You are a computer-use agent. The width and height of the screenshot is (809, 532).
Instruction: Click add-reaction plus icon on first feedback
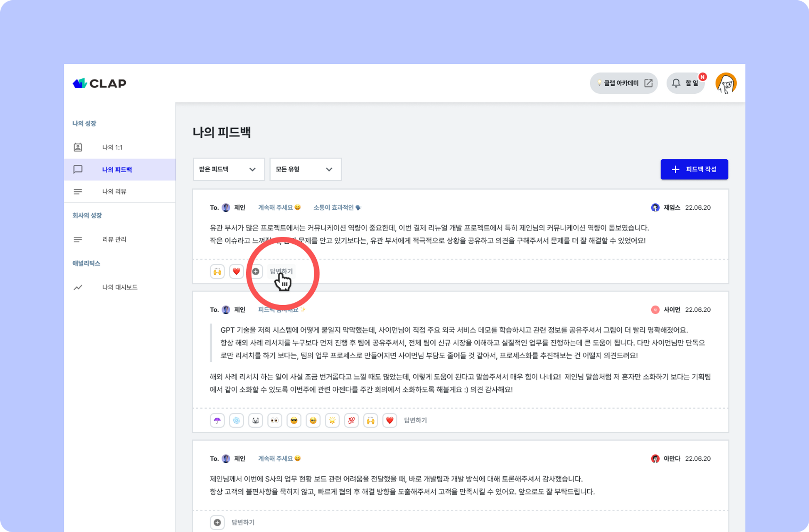[x=256, y=271]
